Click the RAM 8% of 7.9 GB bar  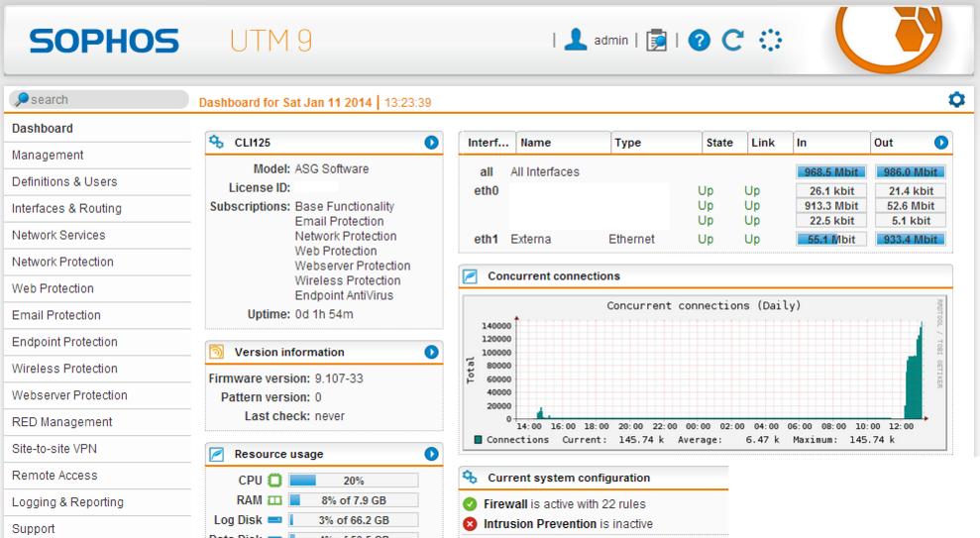click(x=353, y=500)
